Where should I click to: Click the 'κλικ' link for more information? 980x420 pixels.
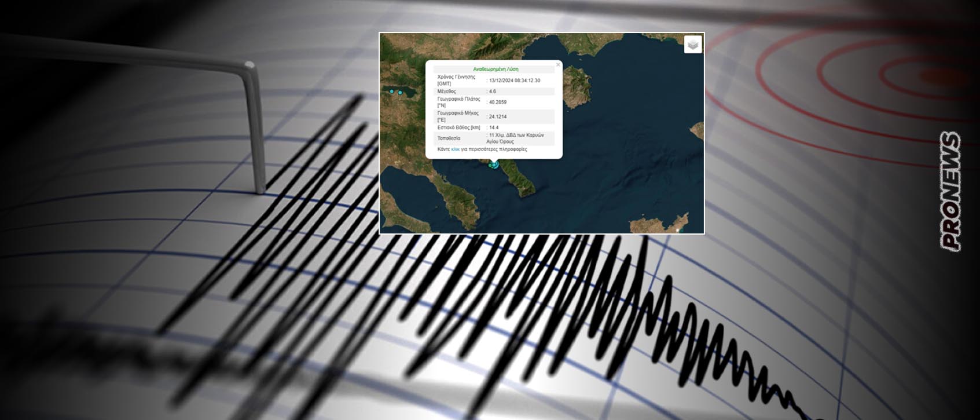click(456, 149)
